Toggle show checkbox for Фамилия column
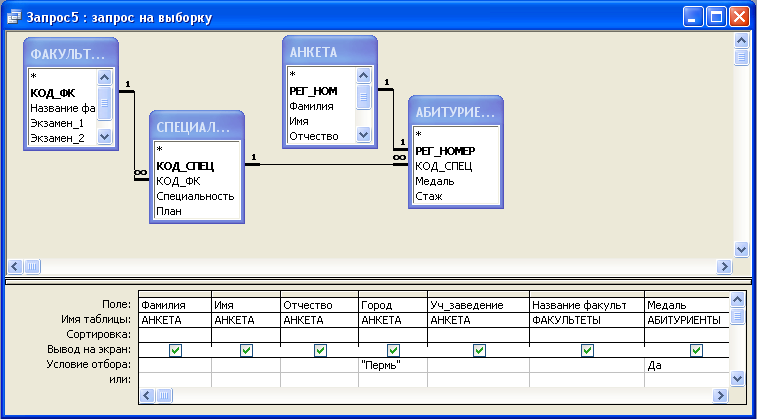The width and height of the screenshot is (757, 419). (176, 350)
